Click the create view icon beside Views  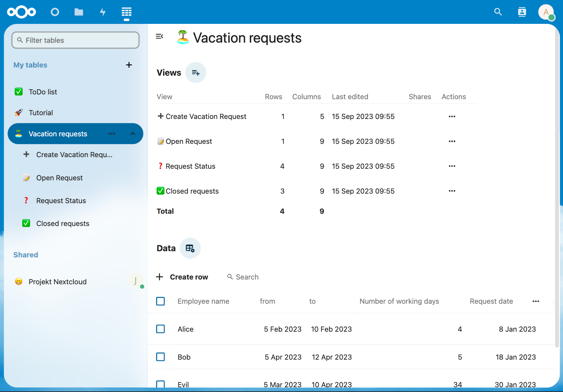coord(196,73)
